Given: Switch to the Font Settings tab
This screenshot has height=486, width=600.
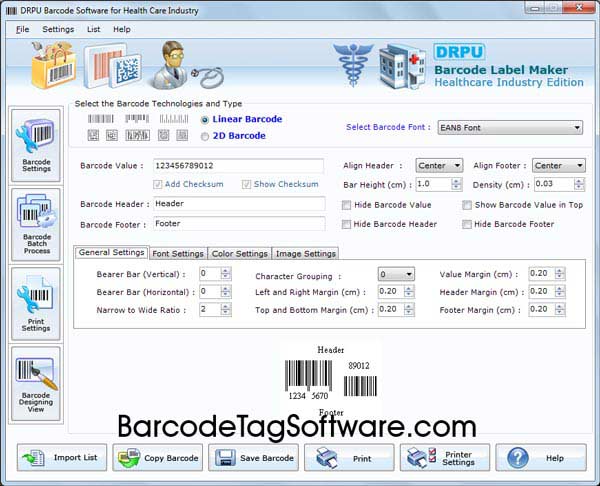Looking at the screenshot, I should [178, 254].
